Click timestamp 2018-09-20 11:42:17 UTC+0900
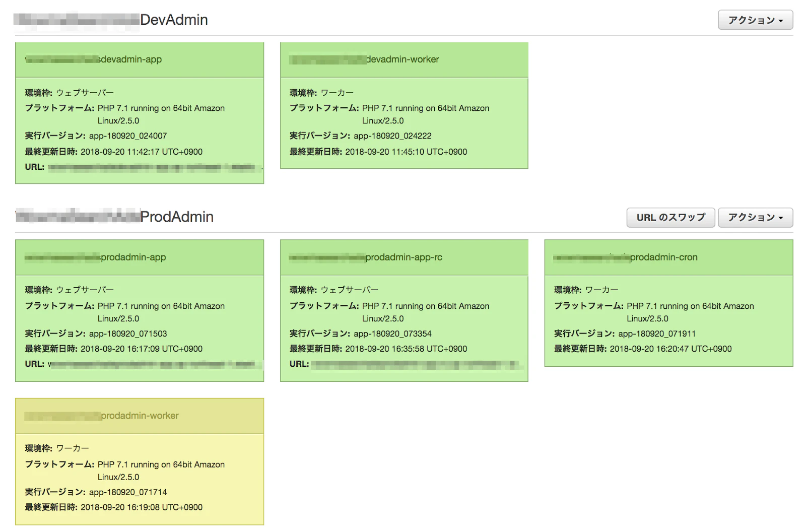Viewport: 806px width, 532px height. coord(142,152)
